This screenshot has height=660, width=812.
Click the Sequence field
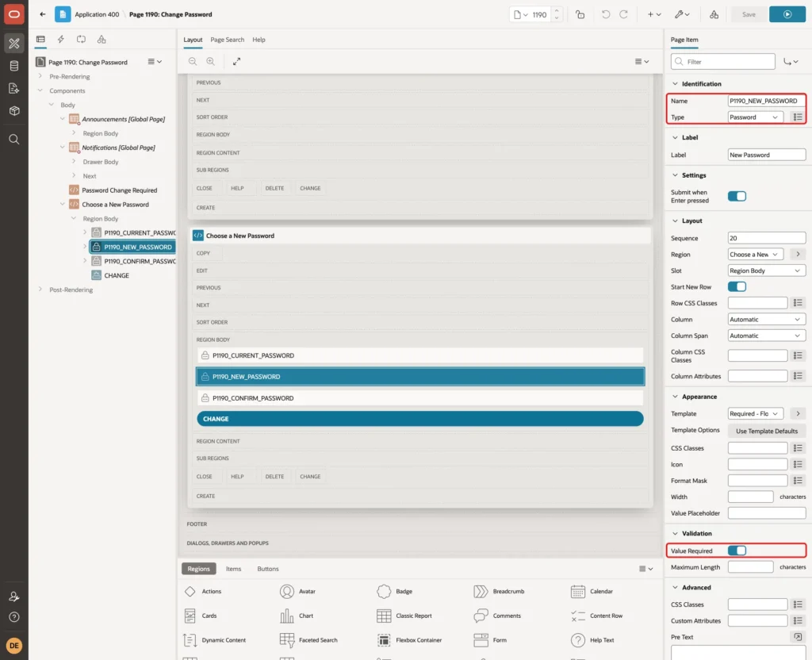[767, 238]
